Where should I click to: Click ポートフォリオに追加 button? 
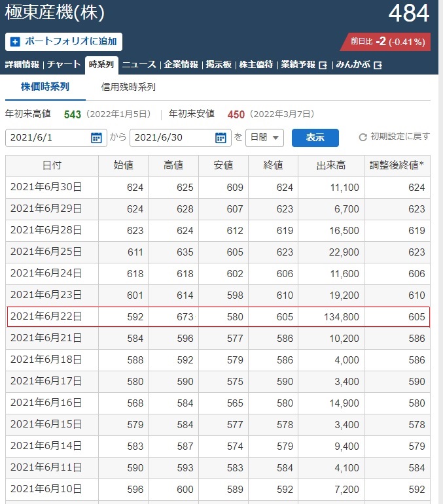[63, 42]
